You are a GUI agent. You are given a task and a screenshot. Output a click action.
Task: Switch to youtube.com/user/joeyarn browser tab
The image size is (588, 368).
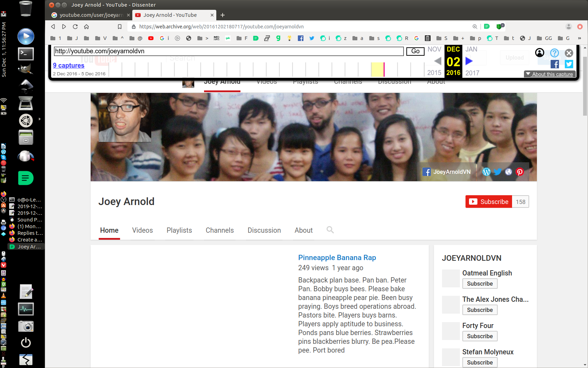[x=91, y=15]
